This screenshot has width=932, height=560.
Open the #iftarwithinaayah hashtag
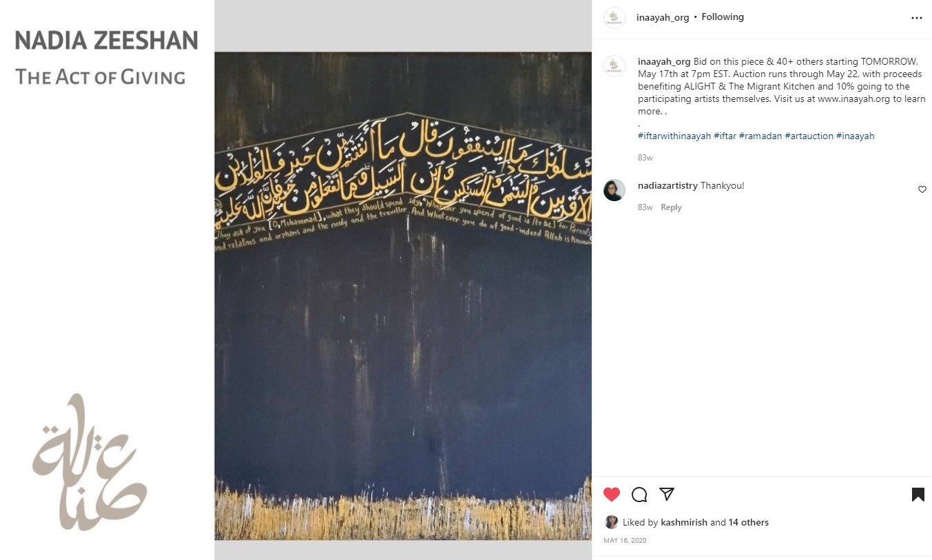[674, 136]
